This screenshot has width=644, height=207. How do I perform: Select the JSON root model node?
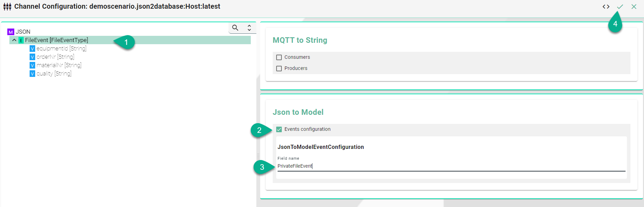click(x=23, y=32)
